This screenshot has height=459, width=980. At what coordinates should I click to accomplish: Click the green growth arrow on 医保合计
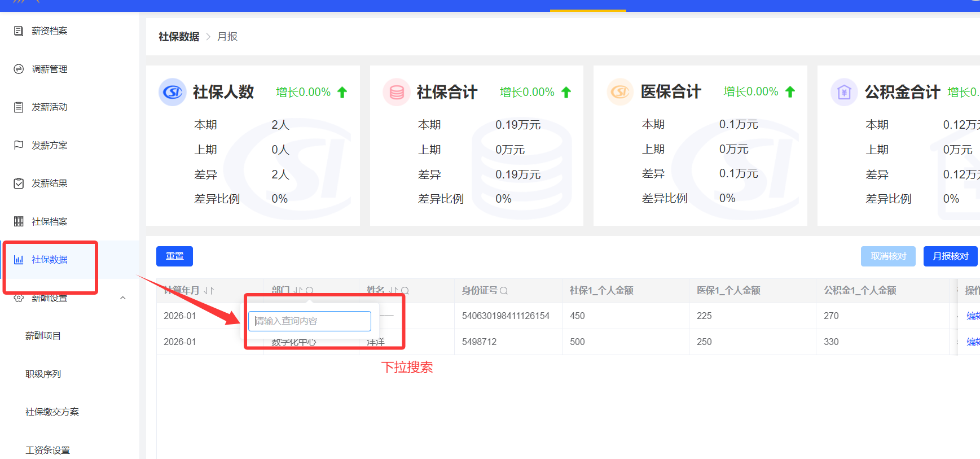coord(790,91)
